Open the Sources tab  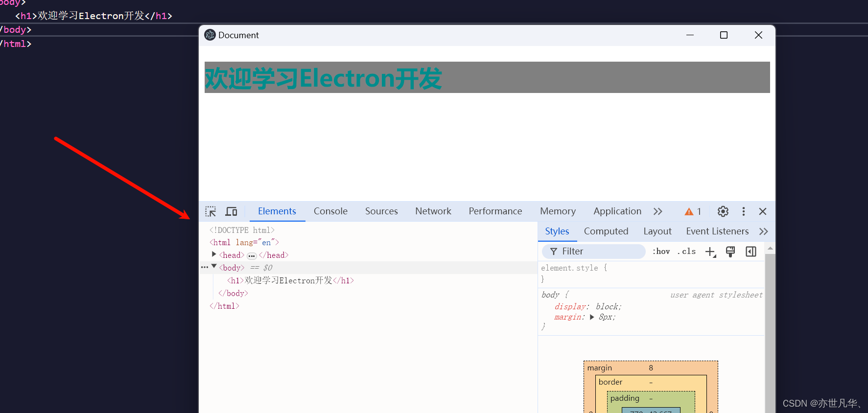381,211
